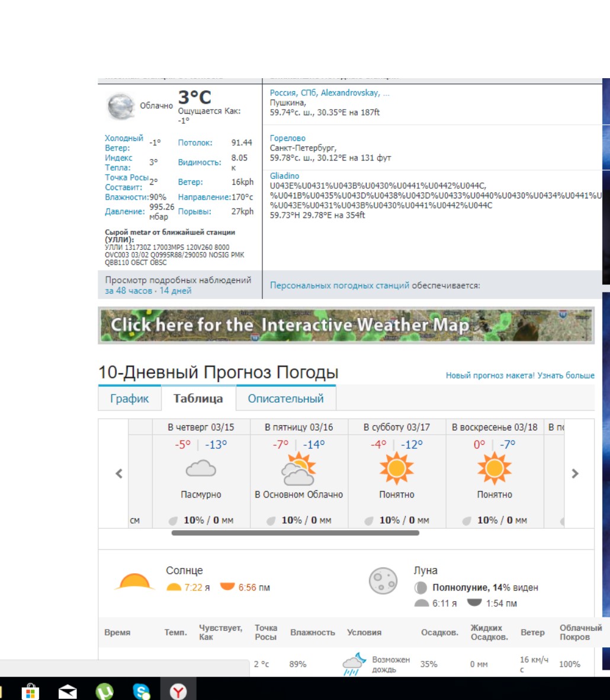Click Friday's partly cloudy forecast icon
The height and width of the screenshot is (700, 610).
point(298,469)
